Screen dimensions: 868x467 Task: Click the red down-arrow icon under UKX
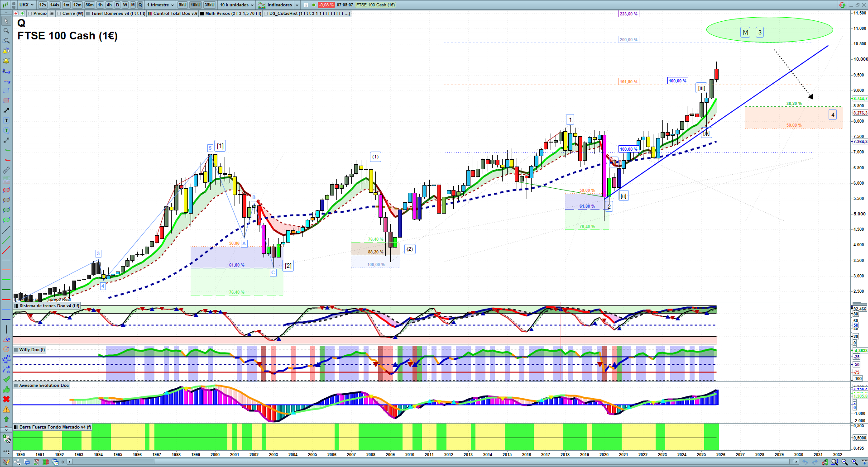(x=16, y=14)
